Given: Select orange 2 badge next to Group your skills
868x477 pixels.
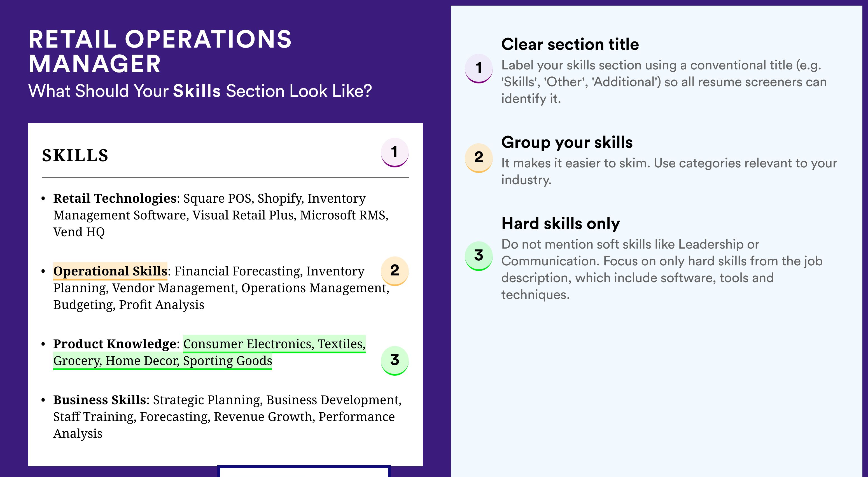Looking at the screenshot, I should 479,158.
